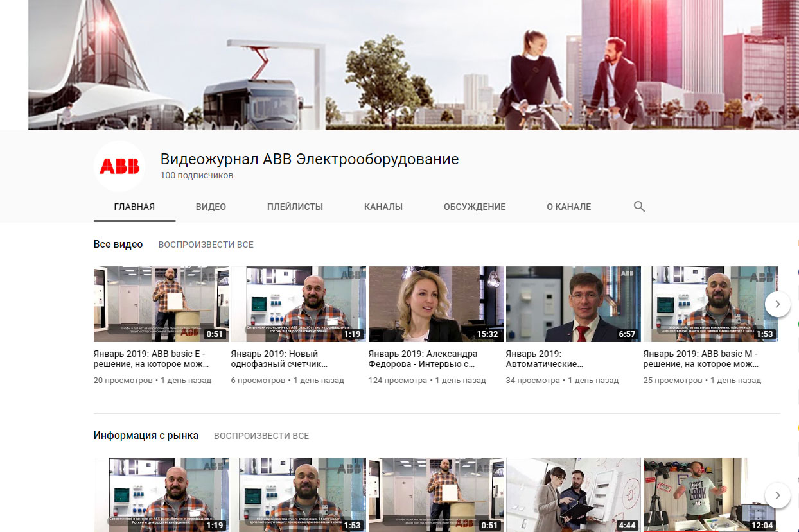Viewport: 799px width, 532px height.
Task: Click 25 просмотров under ABB basic M video
Action: (x=673, y=381)
